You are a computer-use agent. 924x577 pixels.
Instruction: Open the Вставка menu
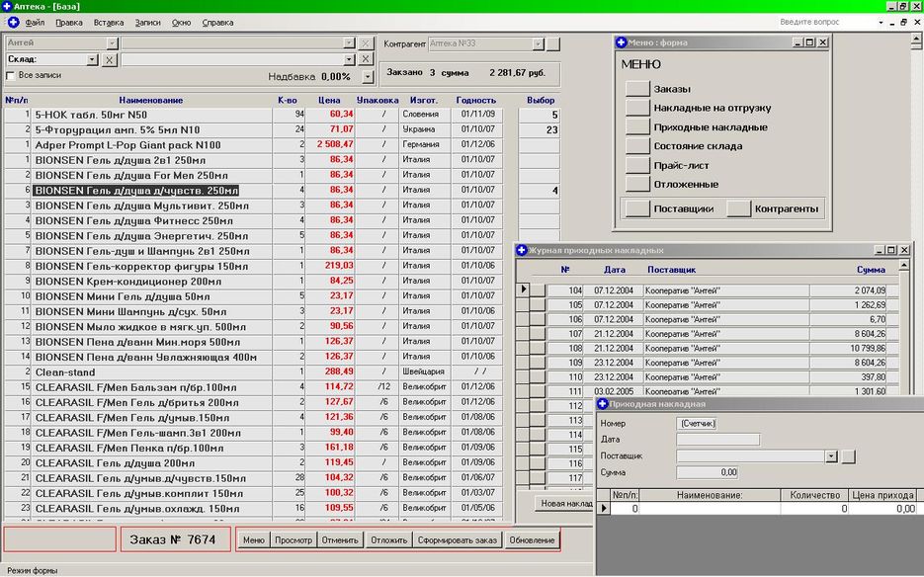point(109,23)
